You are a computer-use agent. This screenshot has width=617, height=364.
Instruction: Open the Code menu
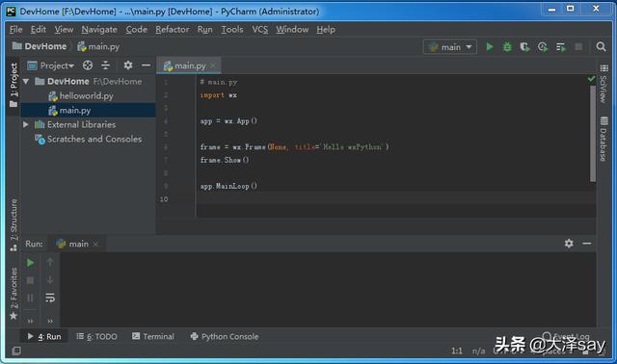[x=136, y=30]
